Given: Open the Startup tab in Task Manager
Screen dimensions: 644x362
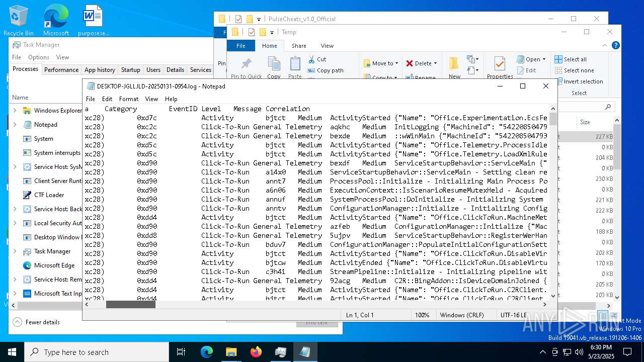Looking at the screenshot, I should coord(131,70).
